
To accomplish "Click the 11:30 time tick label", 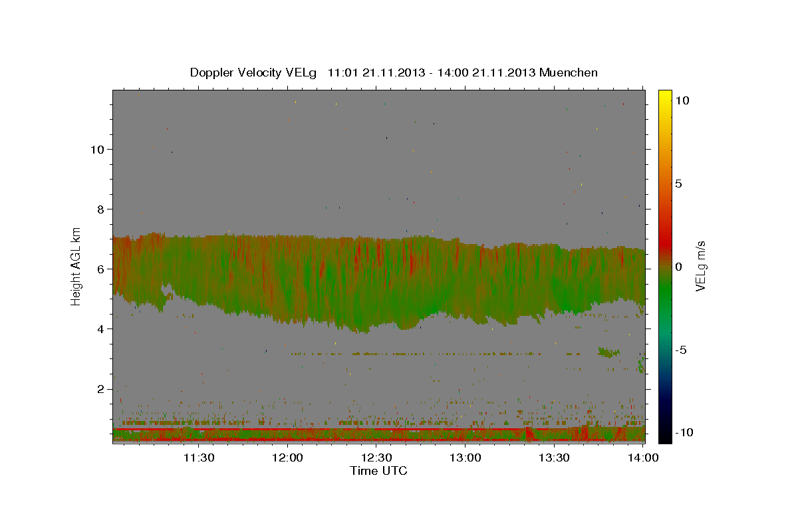I will (199, 458).
